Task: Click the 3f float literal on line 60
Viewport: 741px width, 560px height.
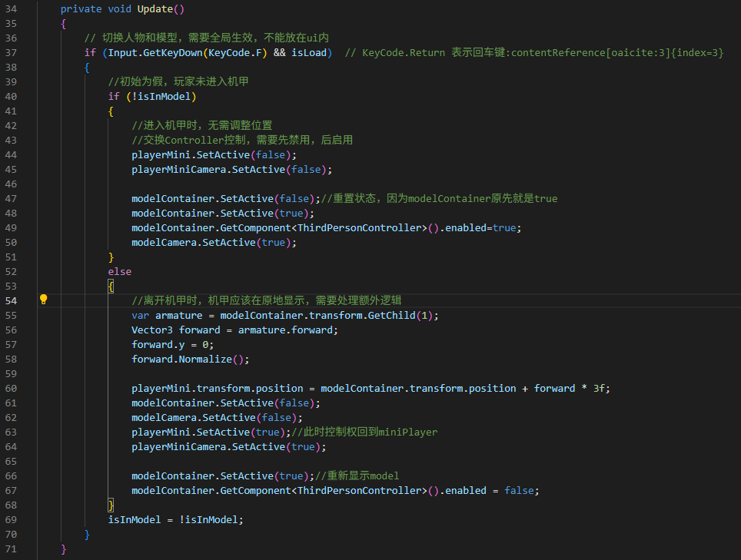Action: click(x=602, y=388)
